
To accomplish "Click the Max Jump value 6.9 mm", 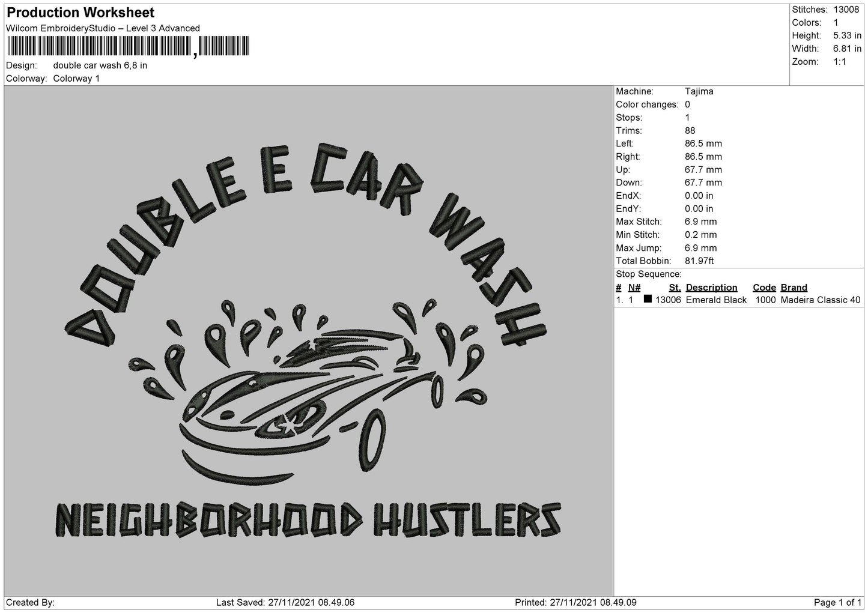I will (701, 248).
